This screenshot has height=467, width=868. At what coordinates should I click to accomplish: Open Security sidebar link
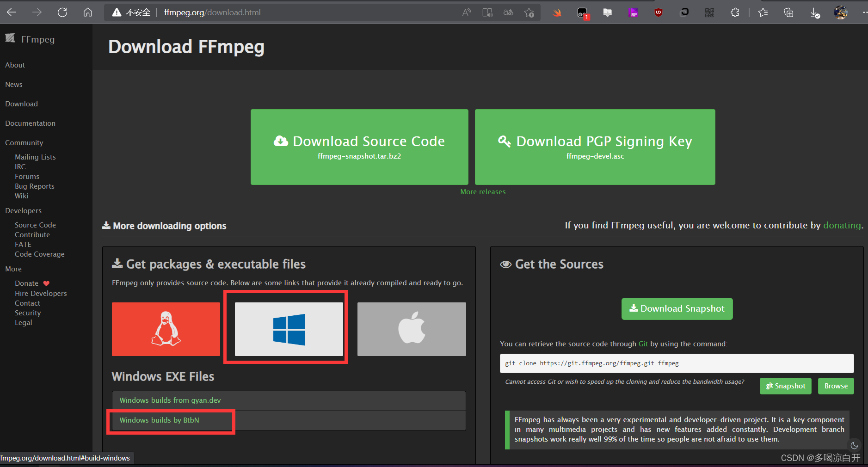click(x=28, y=313)
